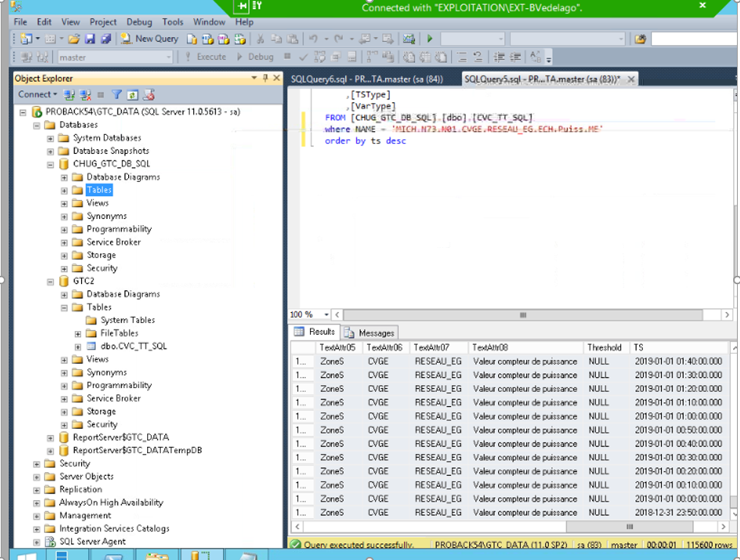Image resolution: width=740 pixels, height=560 pixels.
Task: Expand the System Databases folder
Action: pos(51,138)
